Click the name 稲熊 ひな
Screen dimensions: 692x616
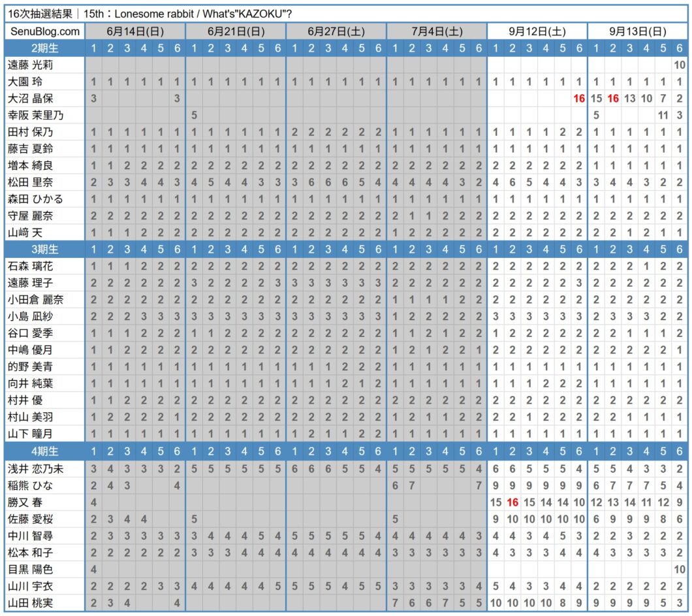point(30,486)
